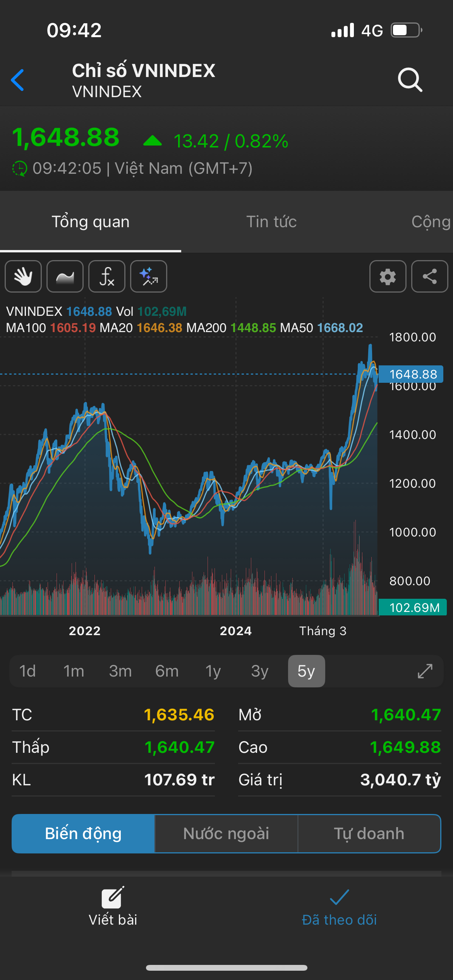Switch to the Tin tức tab

point(271,222)
